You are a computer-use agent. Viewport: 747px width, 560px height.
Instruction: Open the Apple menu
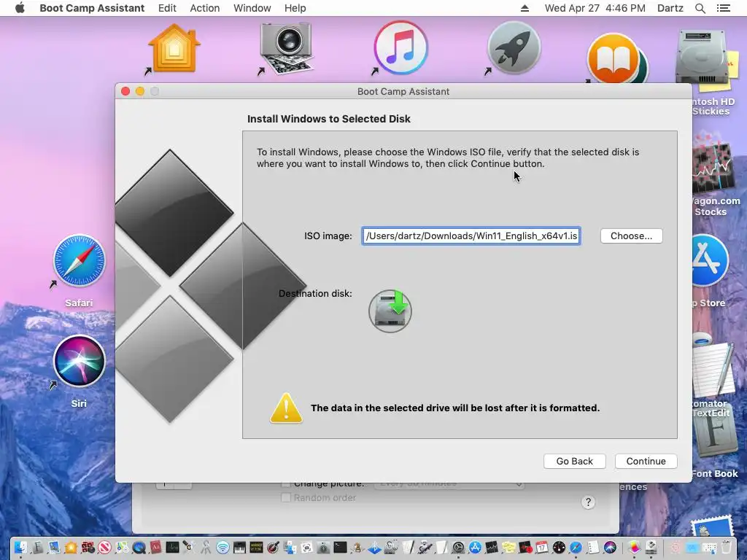[x=20, y=8]
